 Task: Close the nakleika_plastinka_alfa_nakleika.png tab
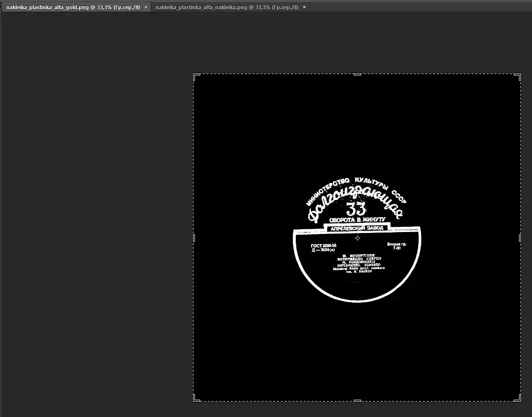pos(304,7)
